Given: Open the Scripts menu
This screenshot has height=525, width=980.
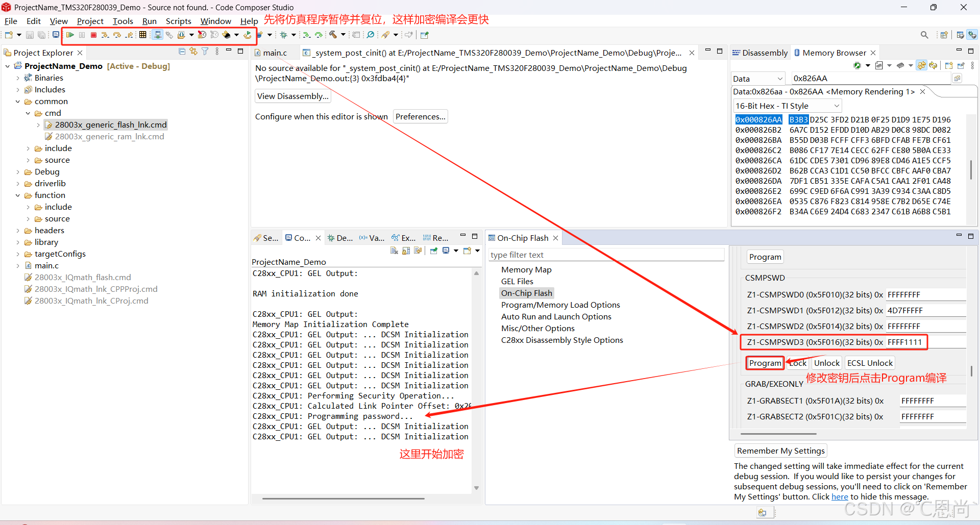Looking at the screenshot, I should click(x=179, y=21).
